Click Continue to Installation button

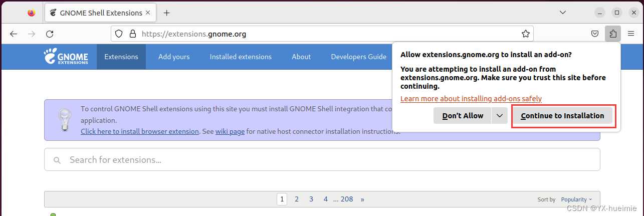(x=562, y=116)
